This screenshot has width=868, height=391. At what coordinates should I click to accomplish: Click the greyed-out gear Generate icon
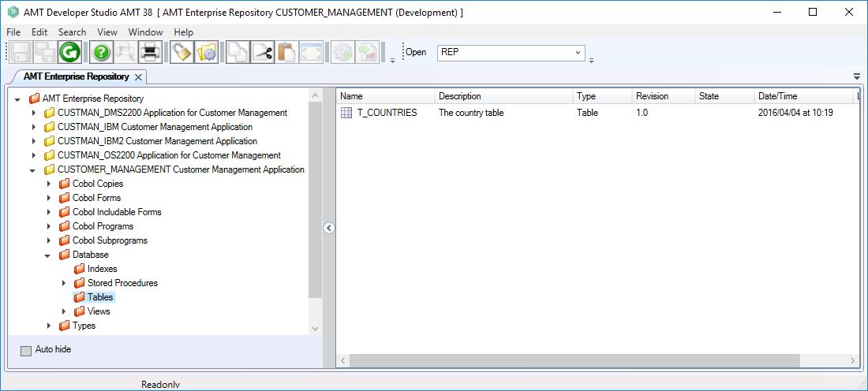pos(342,53)
